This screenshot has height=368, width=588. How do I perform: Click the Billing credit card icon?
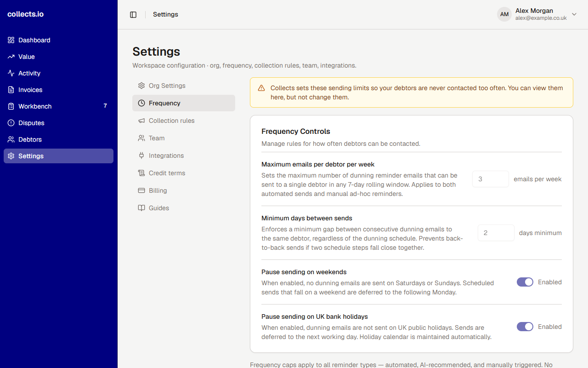(x=141, y=190)
